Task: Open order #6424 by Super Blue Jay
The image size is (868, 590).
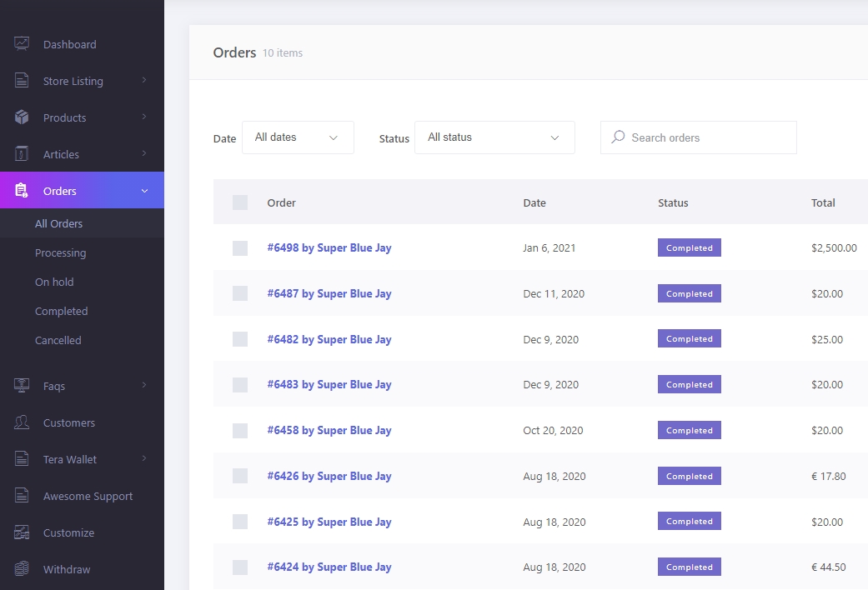Action: tap(329, 567)
